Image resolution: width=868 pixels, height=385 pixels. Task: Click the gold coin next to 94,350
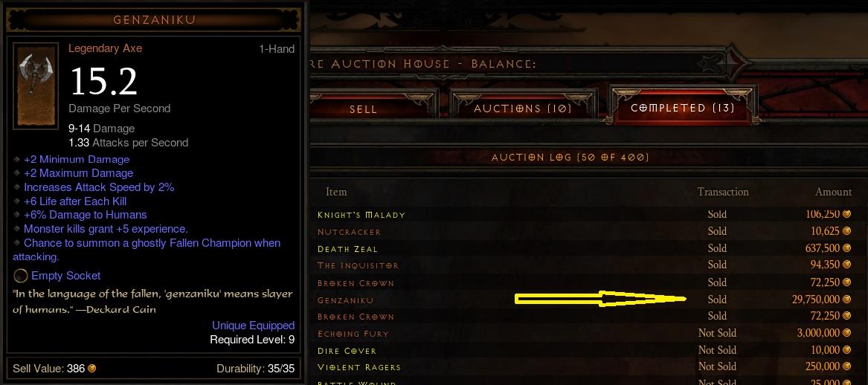click(846, 265)
